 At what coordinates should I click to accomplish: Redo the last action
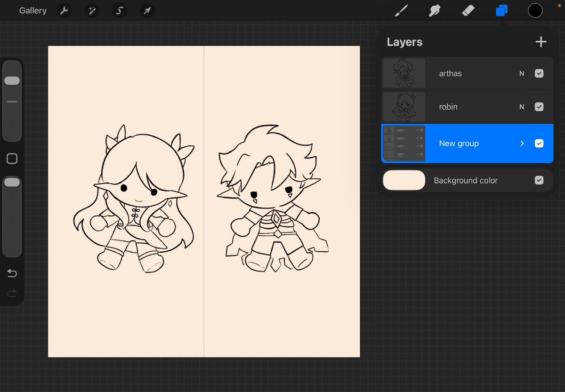point(12,294)
